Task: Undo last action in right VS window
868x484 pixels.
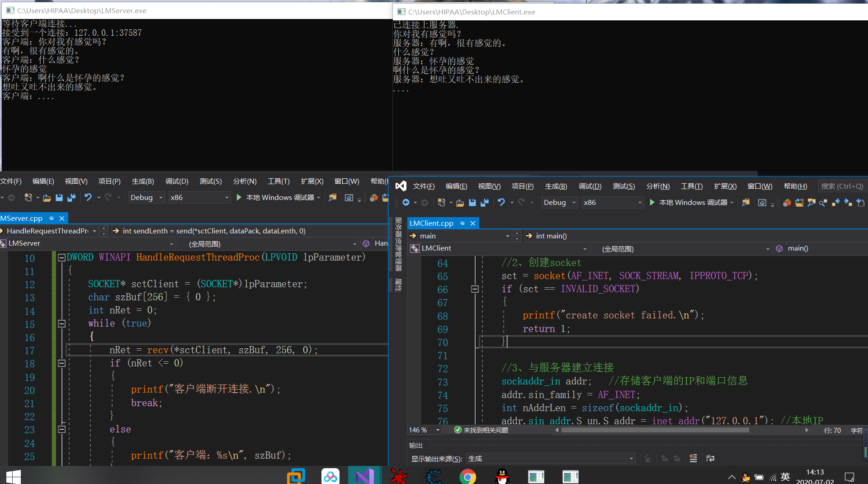Action: 501,203
